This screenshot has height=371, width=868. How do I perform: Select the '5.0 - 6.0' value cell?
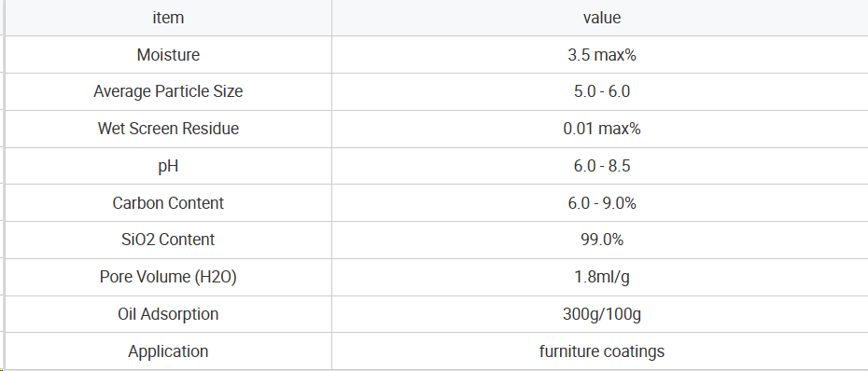coord(600,91)
